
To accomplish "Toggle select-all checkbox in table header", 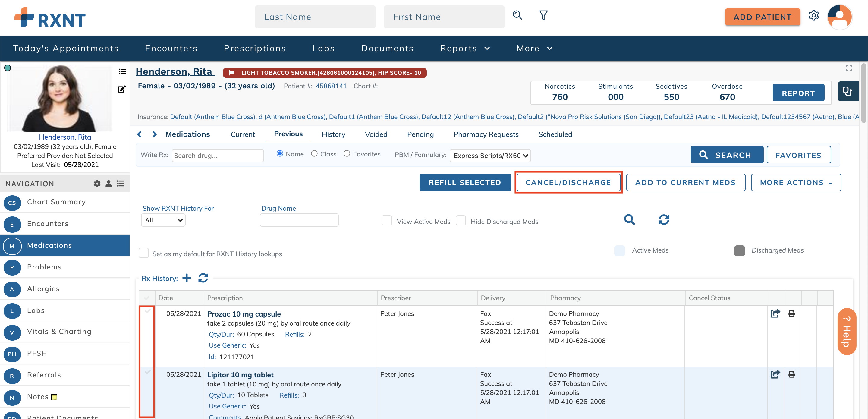I will pyautogui.click(x=146, y=298).
